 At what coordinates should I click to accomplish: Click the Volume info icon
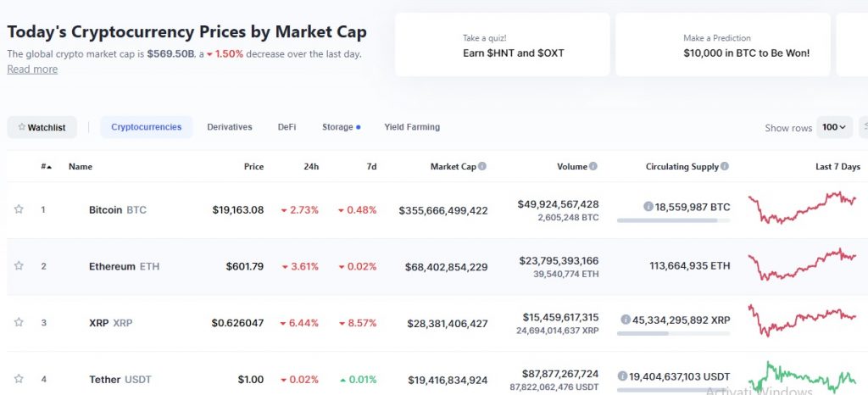coord(593,167)
